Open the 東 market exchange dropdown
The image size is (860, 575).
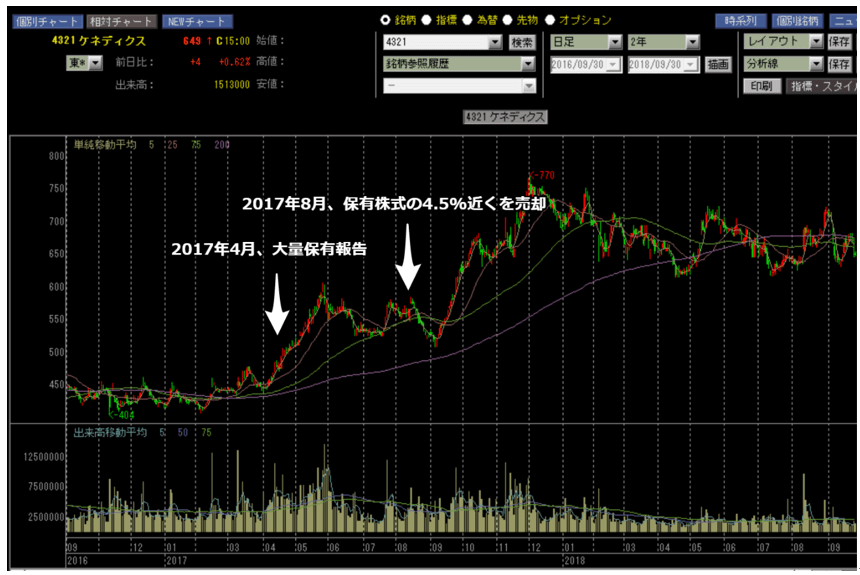pos(96,63)
